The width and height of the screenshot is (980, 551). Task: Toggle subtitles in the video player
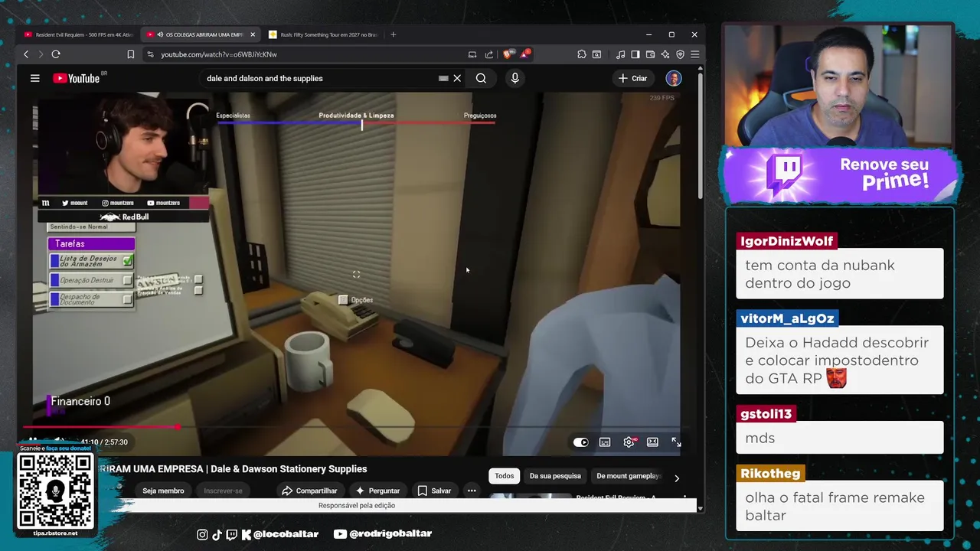click(x=605, y=442)
